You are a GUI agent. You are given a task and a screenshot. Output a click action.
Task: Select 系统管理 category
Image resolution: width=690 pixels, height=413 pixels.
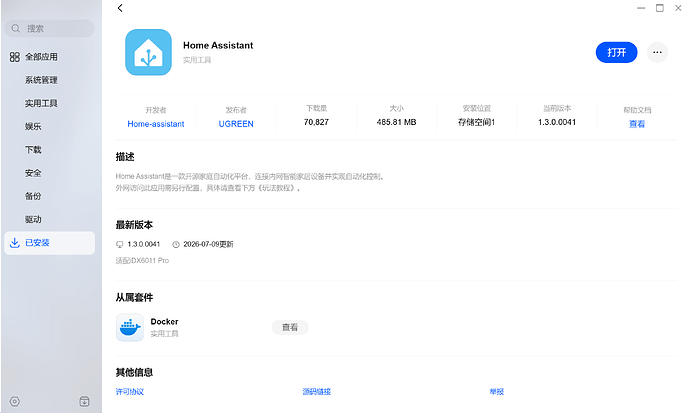point(41,80)
